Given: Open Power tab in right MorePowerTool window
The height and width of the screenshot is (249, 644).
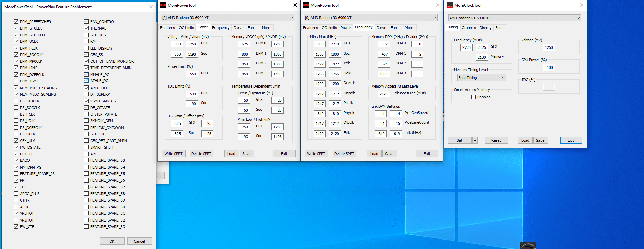Looking at the screenshot, I should tap(346, 28).
